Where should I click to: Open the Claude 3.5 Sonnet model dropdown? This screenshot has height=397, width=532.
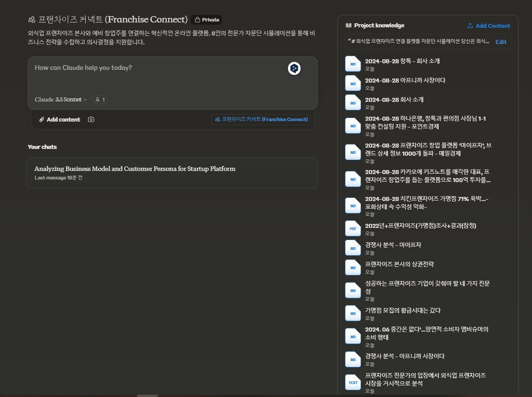[x=61, y=100]
